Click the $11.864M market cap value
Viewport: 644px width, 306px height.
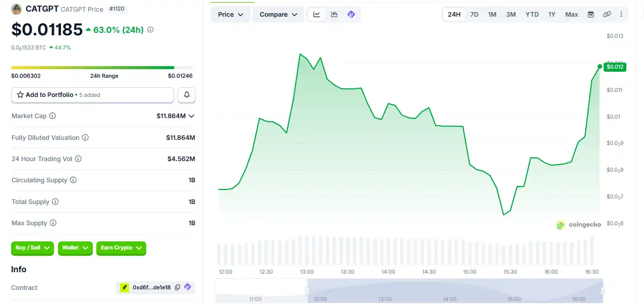click(171, 116)
